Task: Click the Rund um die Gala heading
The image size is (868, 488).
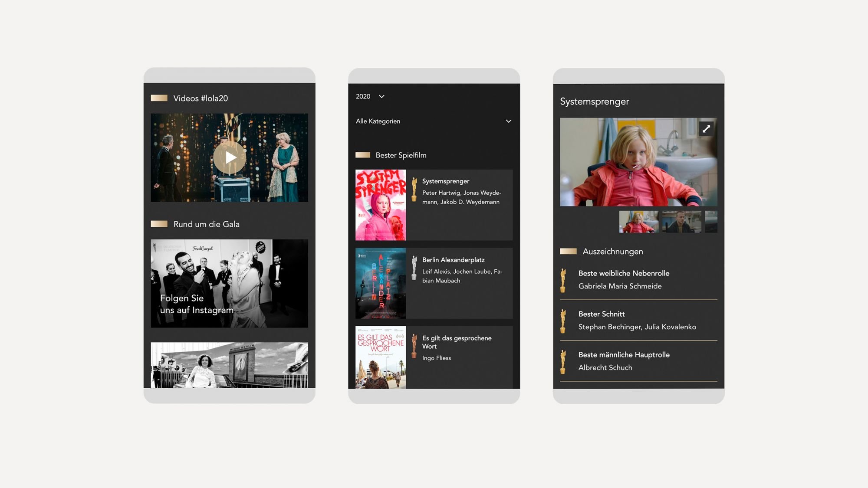Action: coord(207,224)
